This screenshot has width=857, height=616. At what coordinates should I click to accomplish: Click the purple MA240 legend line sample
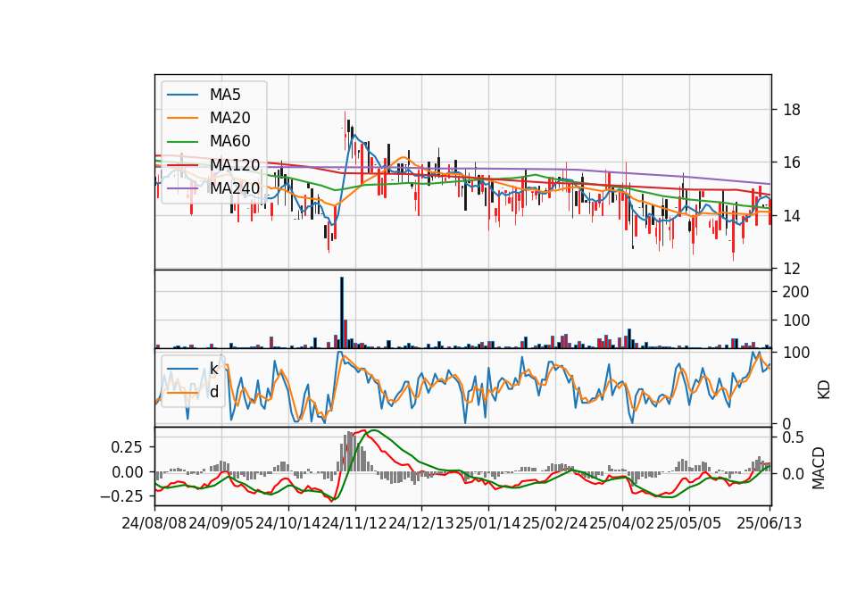[x=182, y=188]
